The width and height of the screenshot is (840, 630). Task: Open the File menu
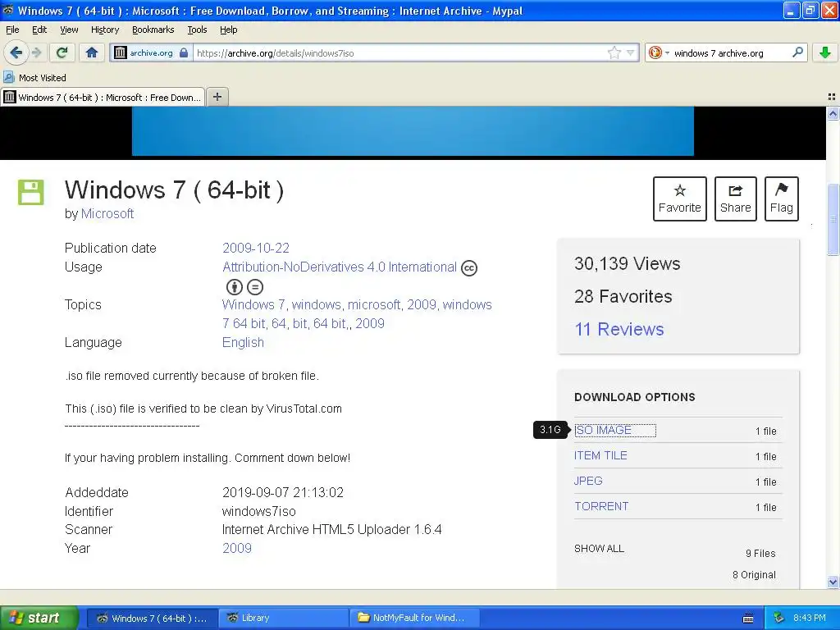pos(12,30)
